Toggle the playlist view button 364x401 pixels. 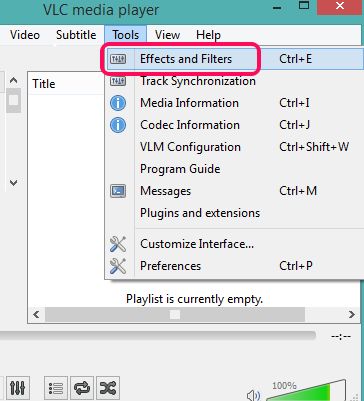(56, 388)
